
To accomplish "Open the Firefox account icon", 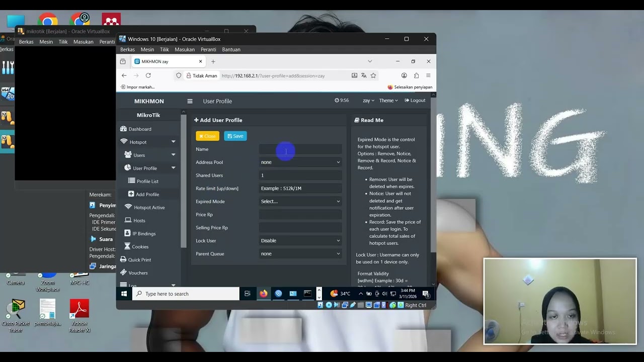I will pyautogui.click(x=404, y=75).
